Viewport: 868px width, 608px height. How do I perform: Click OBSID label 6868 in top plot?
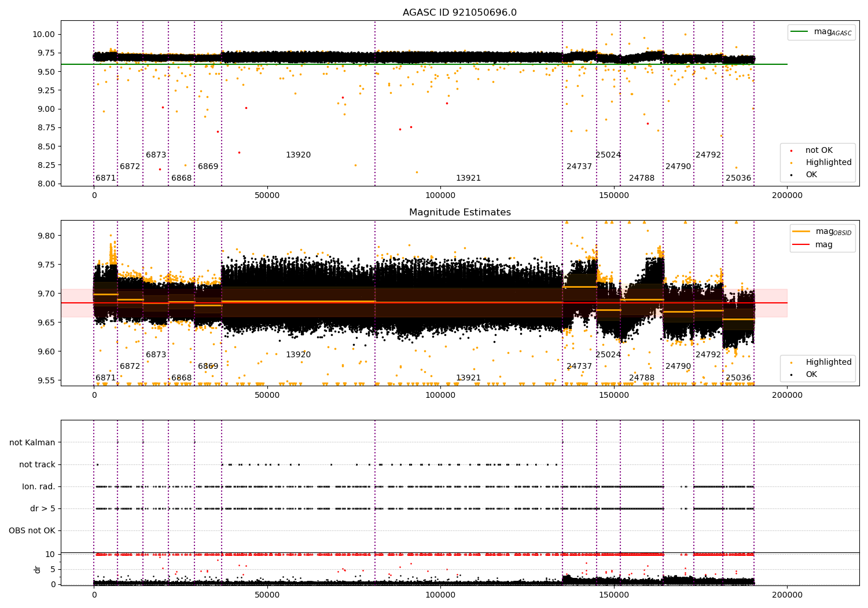click(182, 178)
